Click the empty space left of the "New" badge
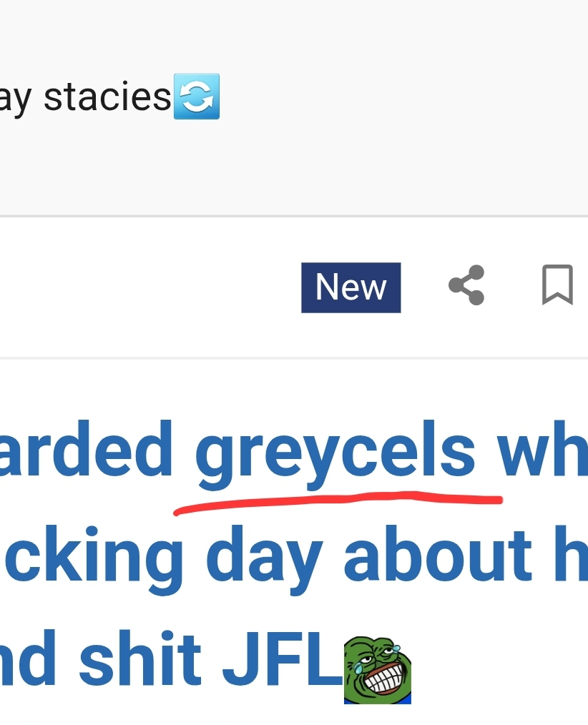The width and height of the screenshot is (588, 725). (x=143, y=287)
